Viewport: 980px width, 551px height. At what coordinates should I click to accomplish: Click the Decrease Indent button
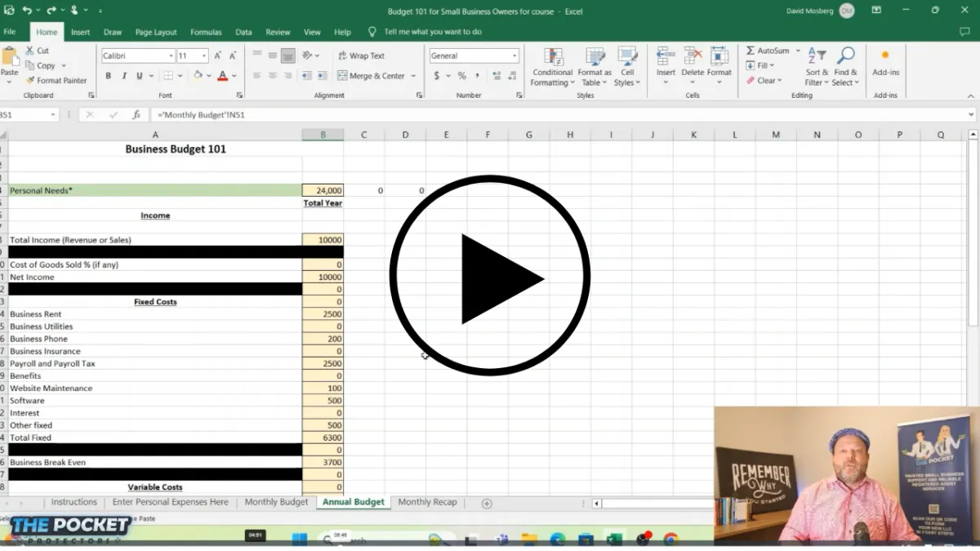(307, 76)
